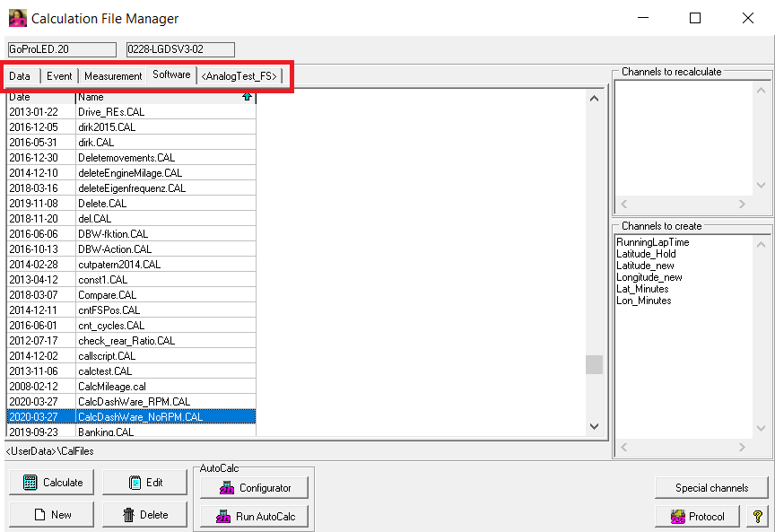The height and width of the screenshot is (532, 775).
Task: Start Run AutoCalc
Action: pos(254,517)
